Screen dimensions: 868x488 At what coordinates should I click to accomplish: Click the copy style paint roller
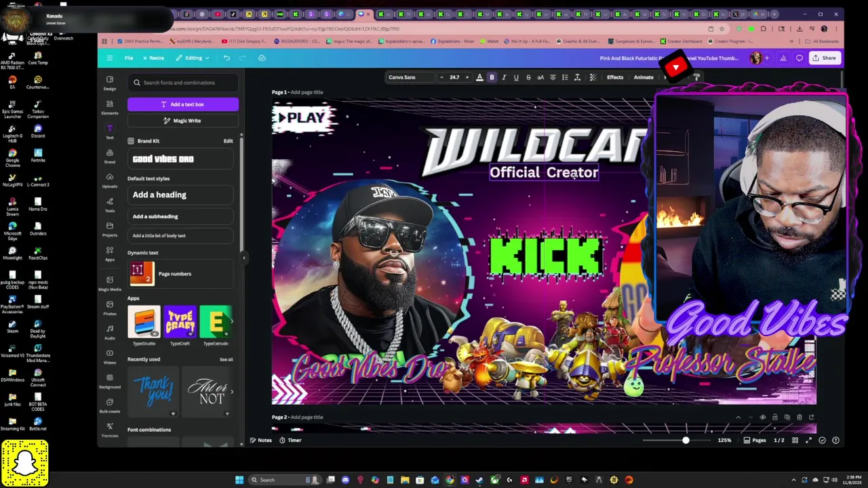[x=696, y=77]
